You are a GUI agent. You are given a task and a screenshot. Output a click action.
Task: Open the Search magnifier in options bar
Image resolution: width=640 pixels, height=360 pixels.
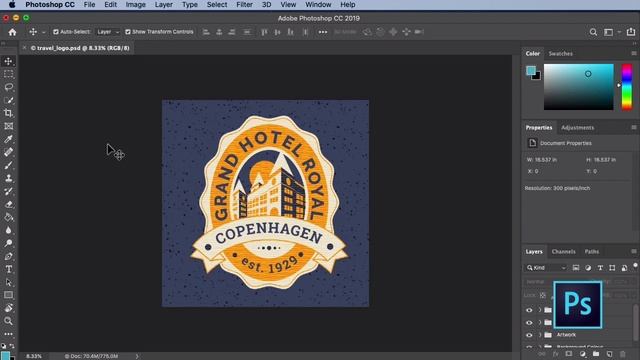[593, 32]
